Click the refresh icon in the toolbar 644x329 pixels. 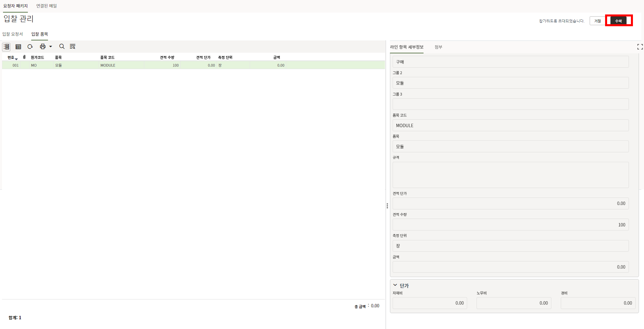coord(30,47)
